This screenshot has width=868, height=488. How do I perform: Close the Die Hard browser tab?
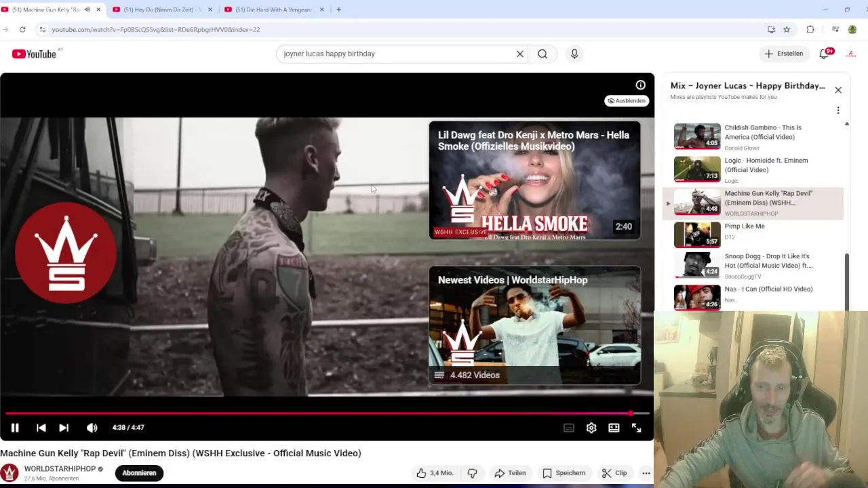coord(321,9)
